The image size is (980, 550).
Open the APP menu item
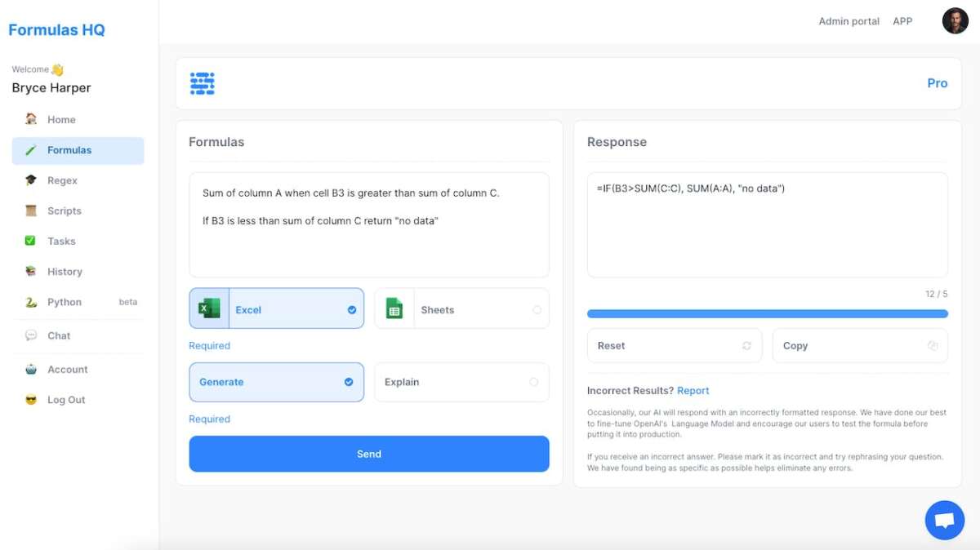(x=902, y=21)
